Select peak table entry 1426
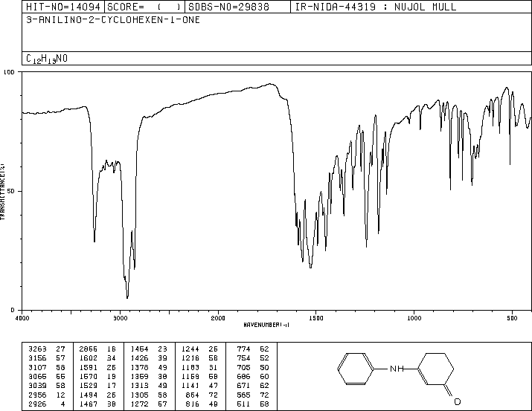The width and height of the screenshot is (532, 411). pos(139,358)
